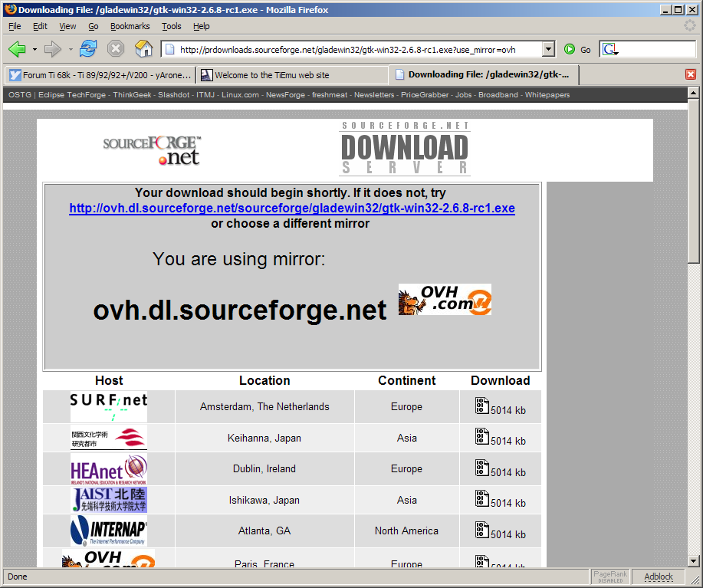Click the download icon for Amsterdam mirror

[x=482, y=406]
